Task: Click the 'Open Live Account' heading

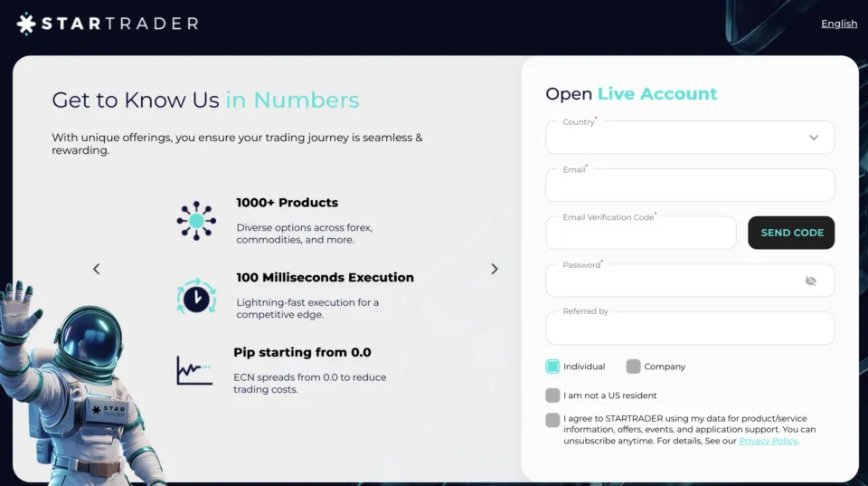Action: coord(631,93)
